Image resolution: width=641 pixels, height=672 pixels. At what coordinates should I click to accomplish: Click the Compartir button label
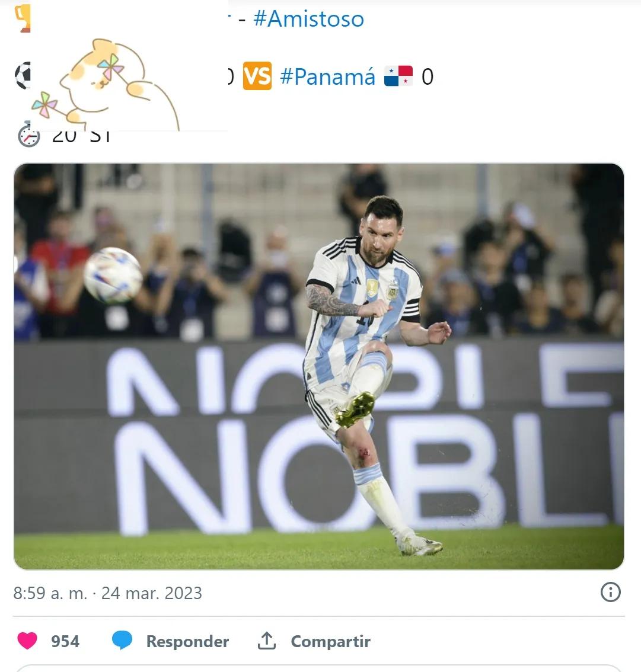(330, 641)
